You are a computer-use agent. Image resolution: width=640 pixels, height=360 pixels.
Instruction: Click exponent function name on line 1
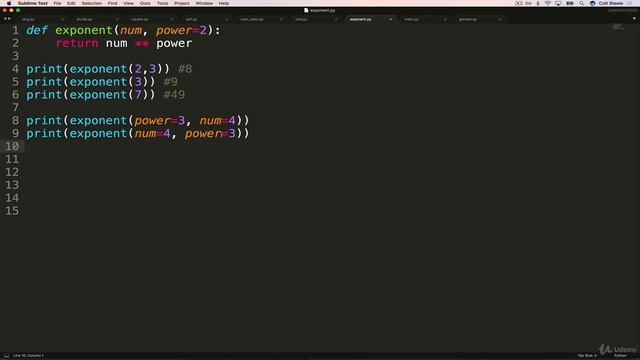click(84, 30)
